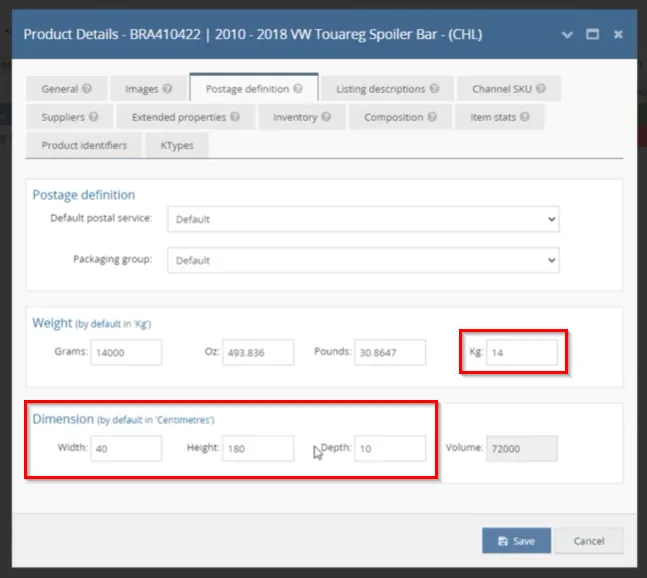
Task: Focus the Kg weight field
Action: coord(522,352)
